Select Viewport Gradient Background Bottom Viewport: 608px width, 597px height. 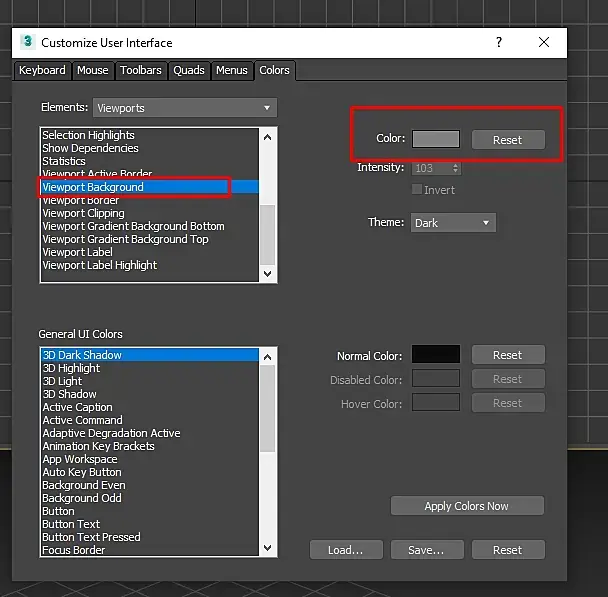[x=150, y=226]
